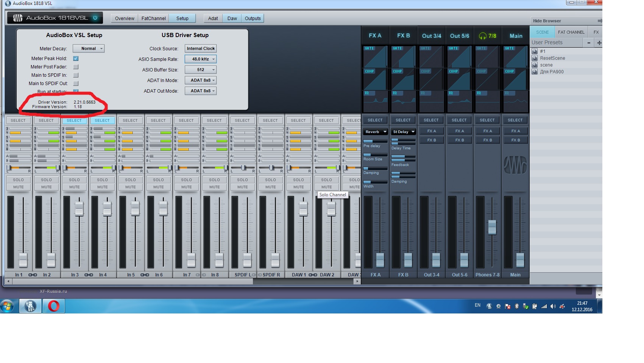Toggle stereo link between In 1 and In 2

tap(33, 275)
